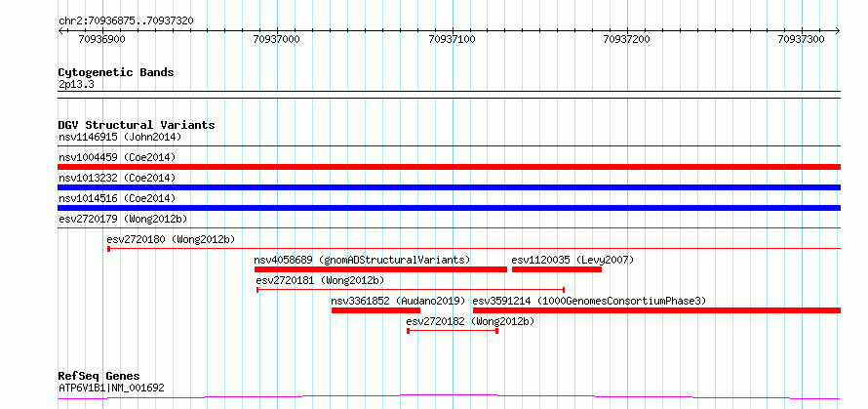
Task: Click ruler position 70937100
Action: click(453, 39)
